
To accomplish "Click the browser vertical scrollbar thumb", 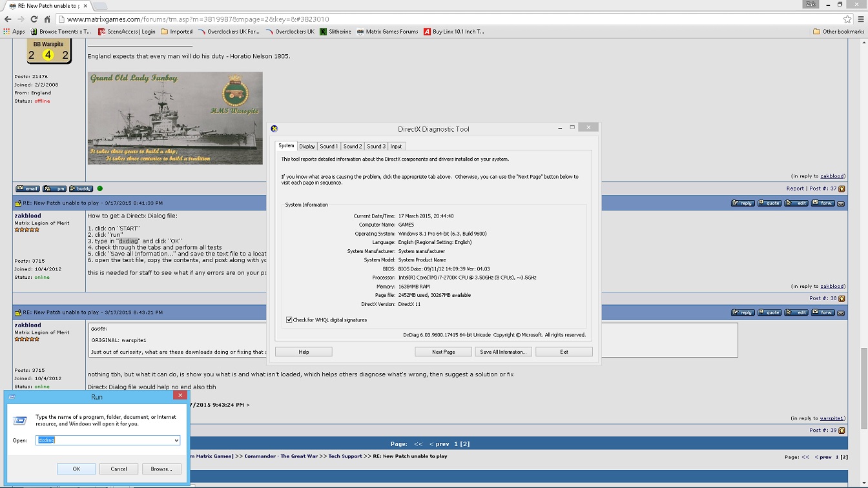I will point(863,389).
